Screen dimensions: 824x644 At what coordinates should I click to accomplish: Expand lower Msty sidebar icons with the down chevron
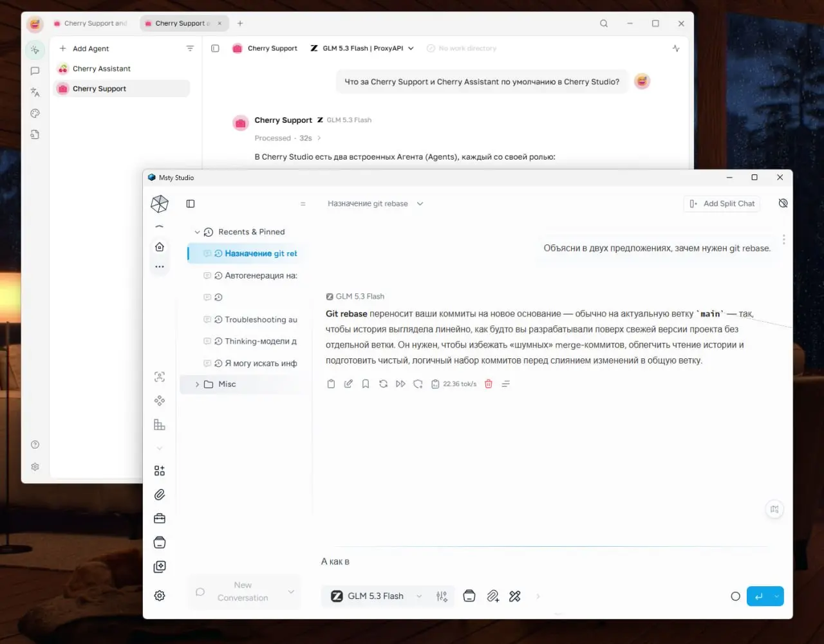160,448
